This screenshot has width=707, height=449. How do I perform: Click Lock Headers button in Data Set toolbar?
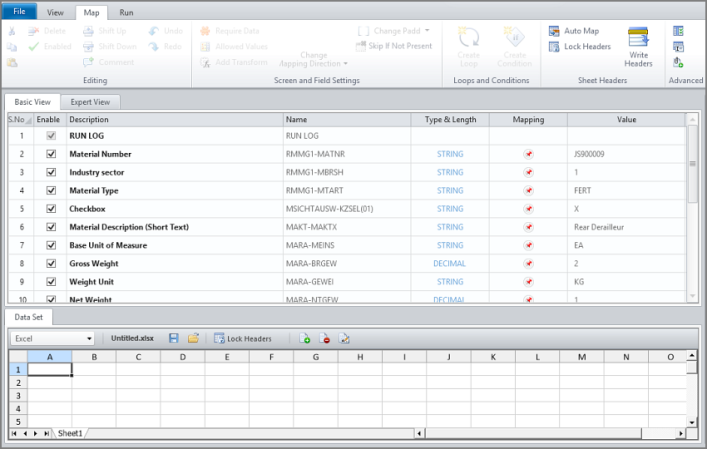[x=243, y=339]
